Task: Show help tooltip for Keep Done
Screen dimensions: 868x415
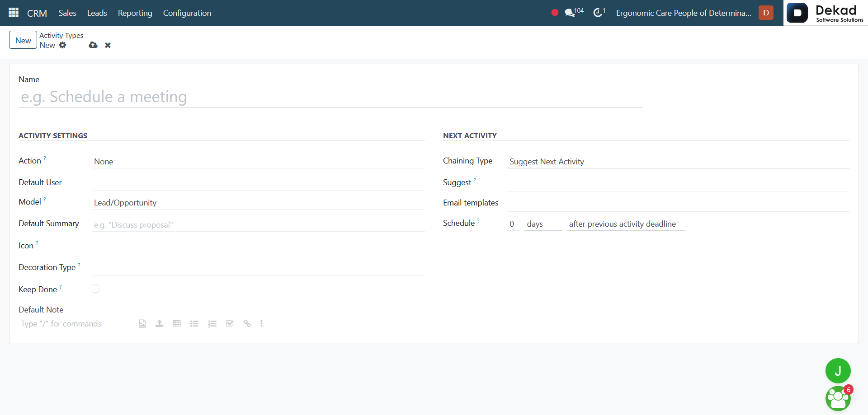Action: 61,287
